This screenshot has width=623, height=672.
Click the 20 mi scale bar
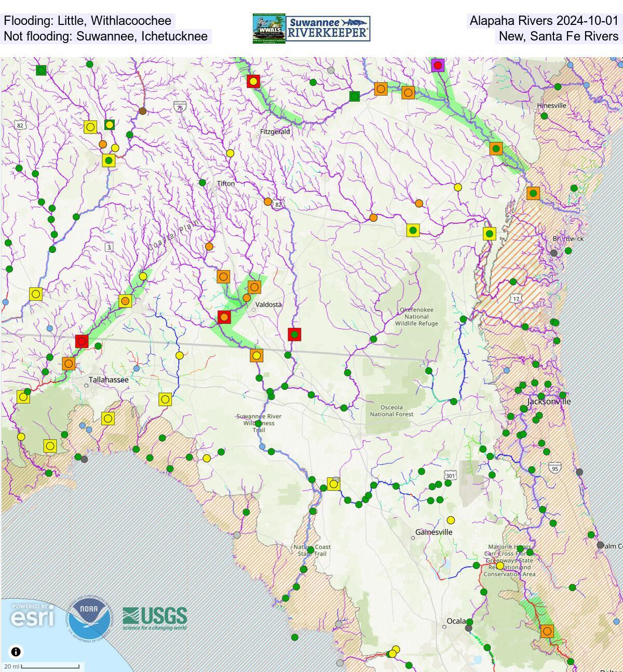point(42,666)
